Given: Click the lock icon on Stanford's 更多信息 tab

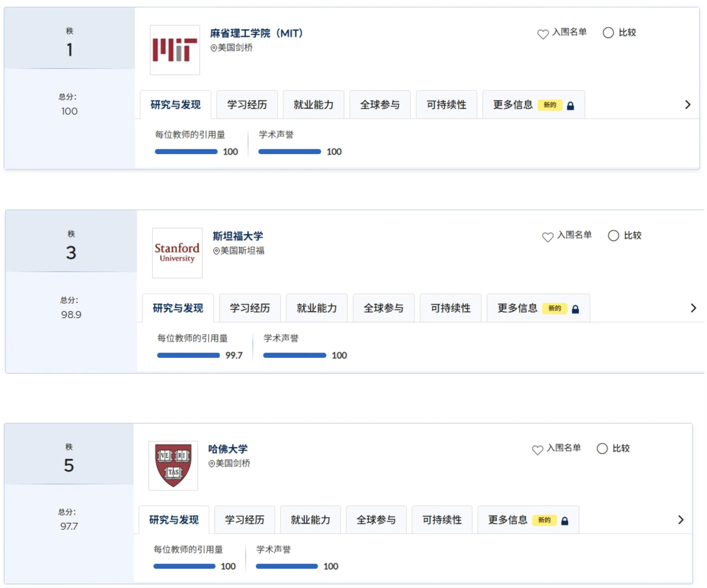Looking at the screenshot, I should click(575, 309).
